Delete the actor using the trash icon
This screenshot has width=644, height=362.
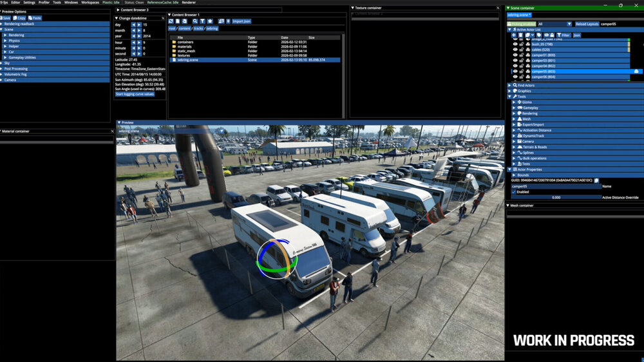point(520,35)
